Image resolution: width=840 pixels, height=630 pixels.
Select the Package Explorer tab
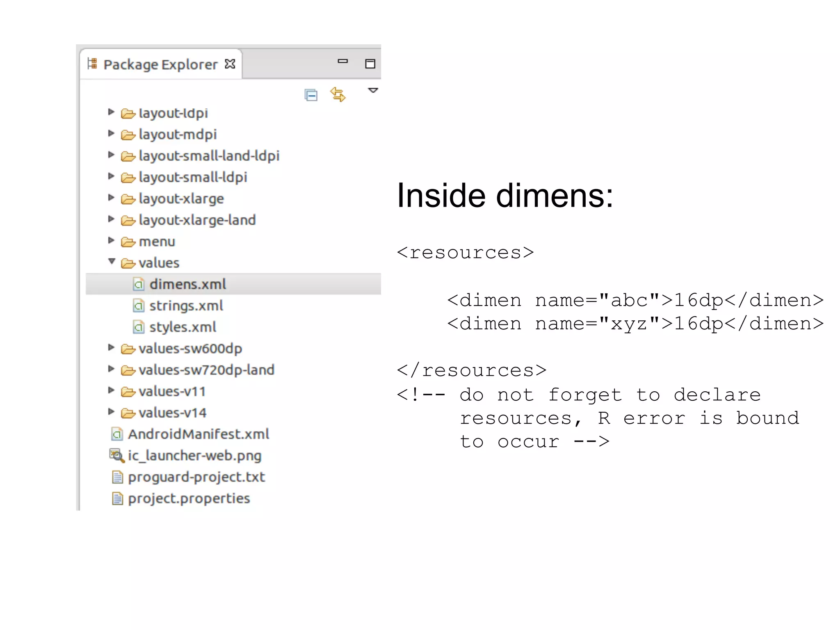(161, 64)
